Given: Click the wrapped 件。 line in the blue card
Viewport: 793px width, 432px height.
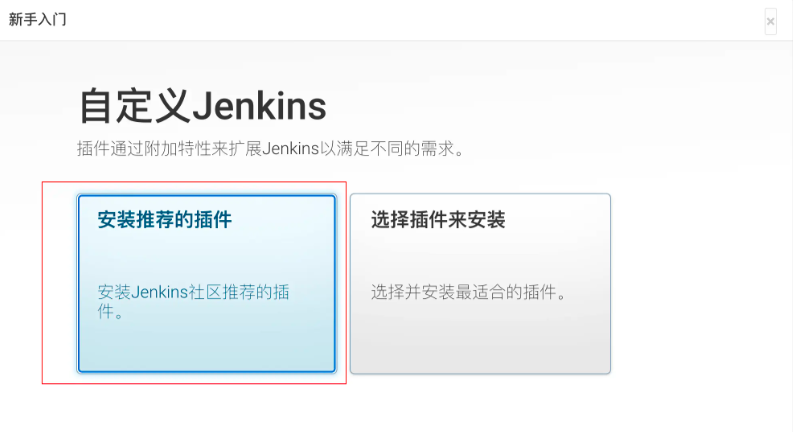Looking at the screenshot, I should click(x=110, y=312).
